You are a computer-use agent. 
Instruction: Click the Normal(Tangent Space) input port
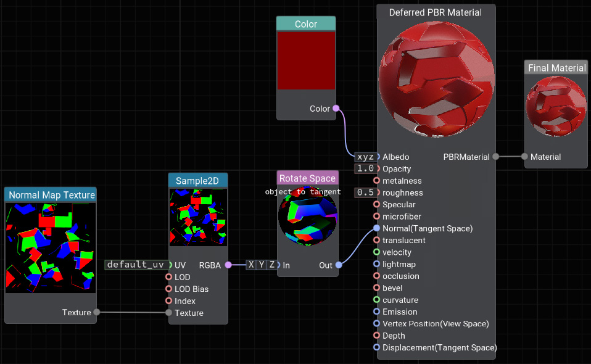[x=376, y=228]
